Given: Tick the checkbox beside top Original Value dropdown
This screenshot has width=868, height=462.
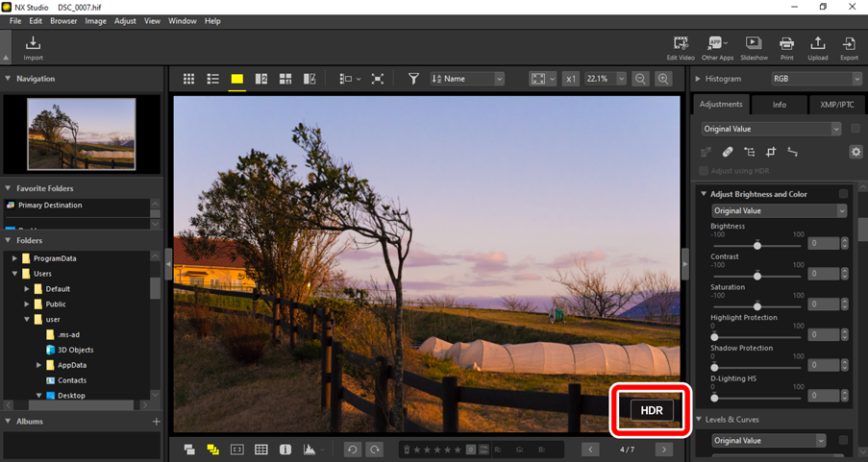Looking at the screenshot, I should click(x=856, y=129).
